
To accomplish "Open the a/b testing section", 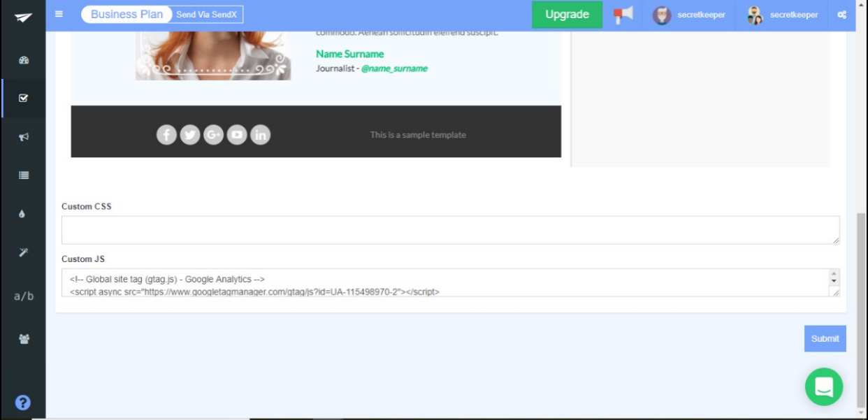I will [x=24, y=296].
